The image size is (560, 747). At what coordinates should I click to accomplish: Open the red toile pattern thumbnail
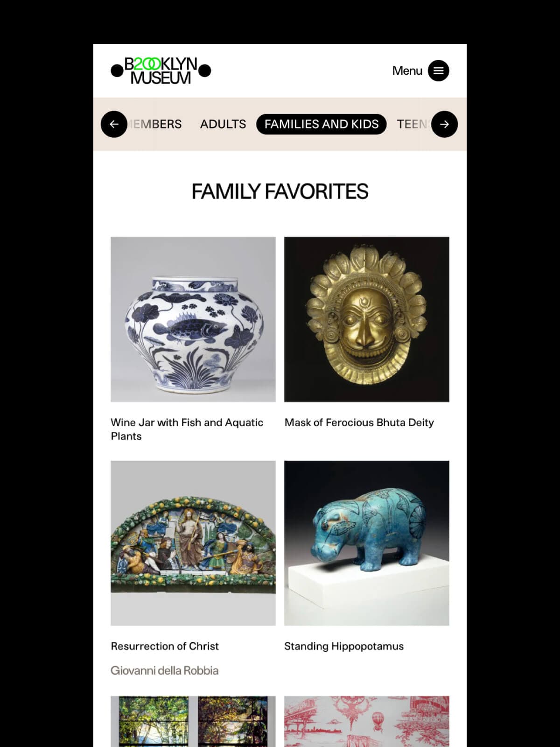366,721
